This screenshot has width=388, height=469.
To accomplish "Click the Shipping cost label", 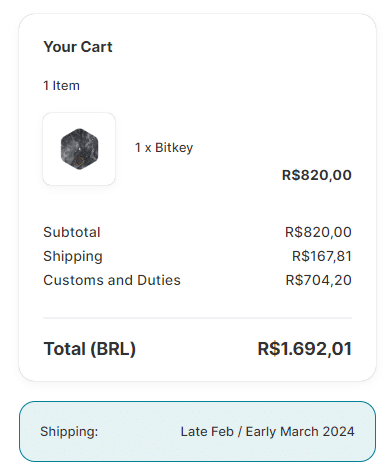I will [x=73, y=257].
